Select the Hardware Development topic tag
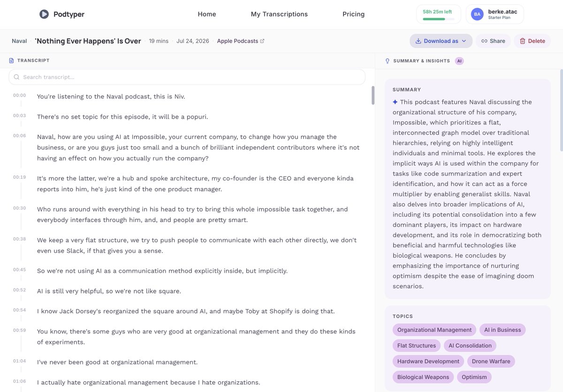 click(428, 362)
